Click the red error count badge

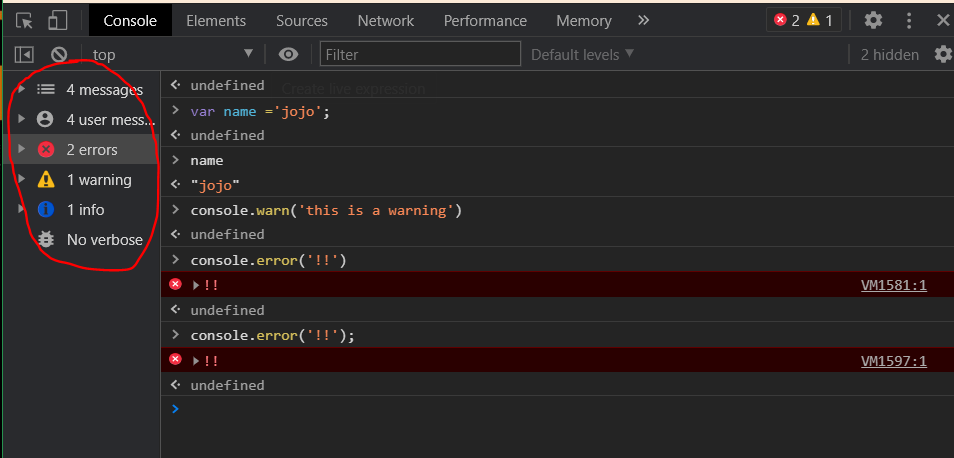[787, 20]
